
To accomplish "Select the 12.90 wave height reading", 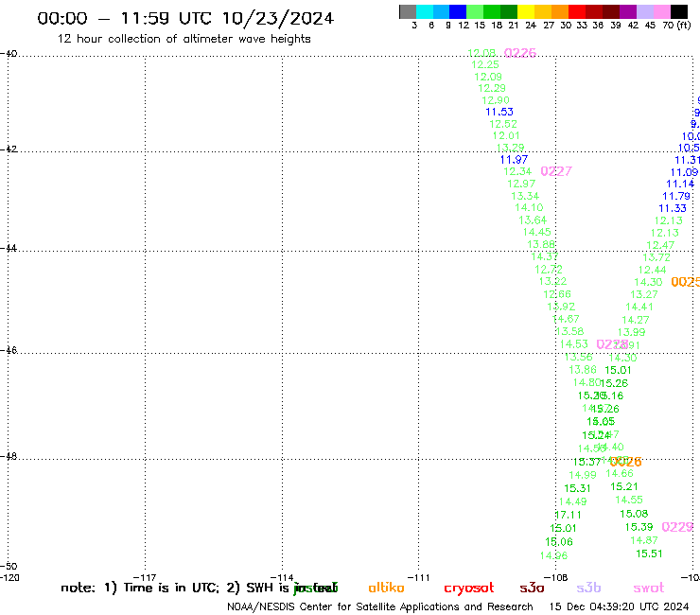I will pos(496,100).
